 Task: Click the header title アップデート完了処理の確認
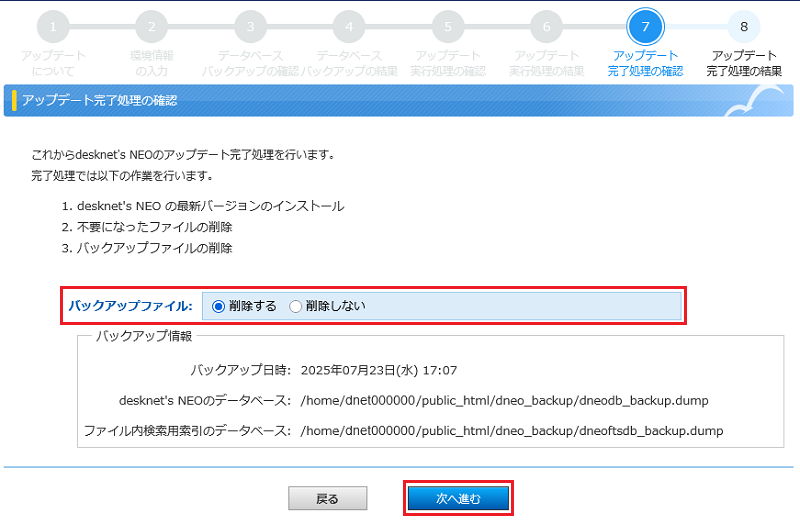pos(99,101)
